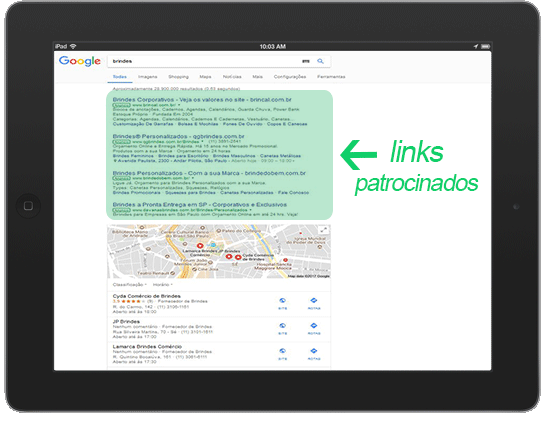Screen dimensions: 545x425
Task: Switch to the Imagens tab
Action: tap(147, 76)
